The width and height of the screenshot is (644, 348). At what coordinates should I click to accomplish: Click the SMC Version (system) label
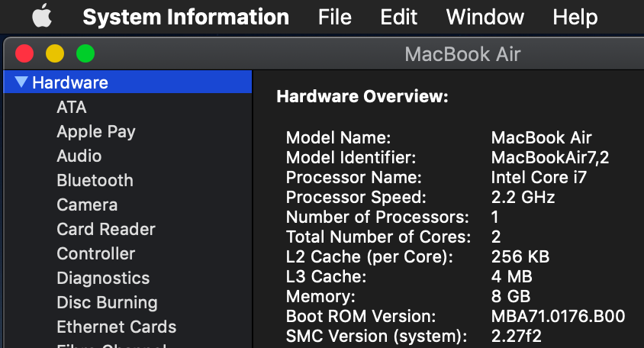point(377,336)
